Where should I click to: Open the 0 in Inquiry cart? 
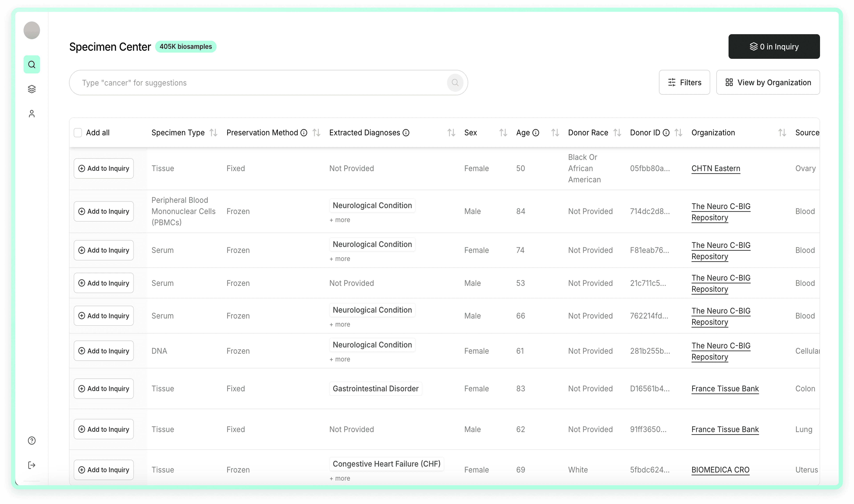[x=774, y=47]
